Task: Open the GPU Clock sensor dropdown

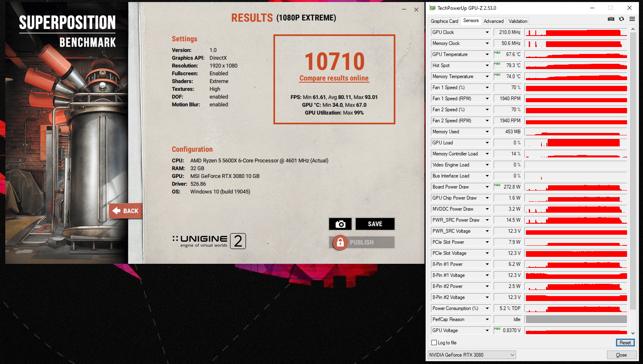Action: pyautogui.click(x=487, y=32)
